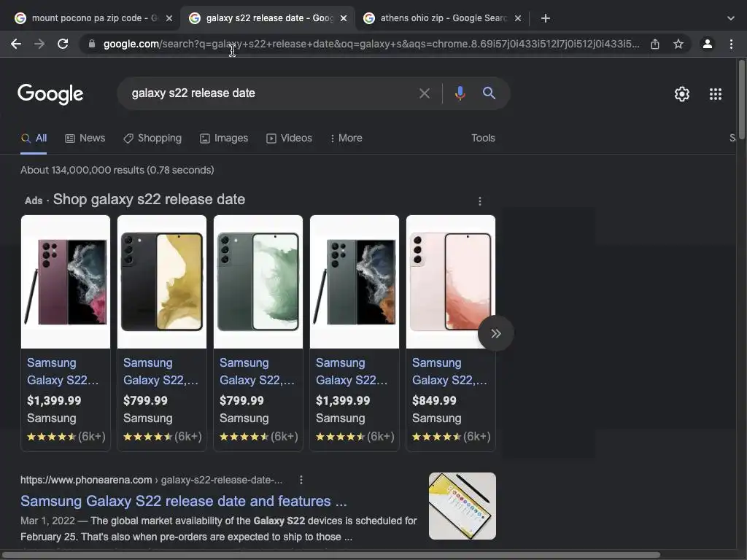The height and width of the screenshot is (560, 747).
Task: Open search Tools
Action: [483, 138]
